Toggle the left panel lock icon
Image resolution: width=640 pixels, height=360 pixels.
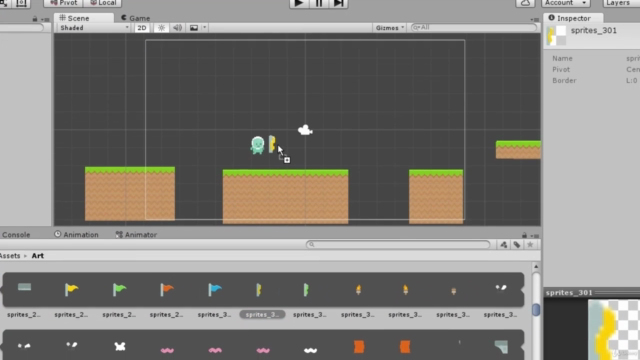coord(35,19)
